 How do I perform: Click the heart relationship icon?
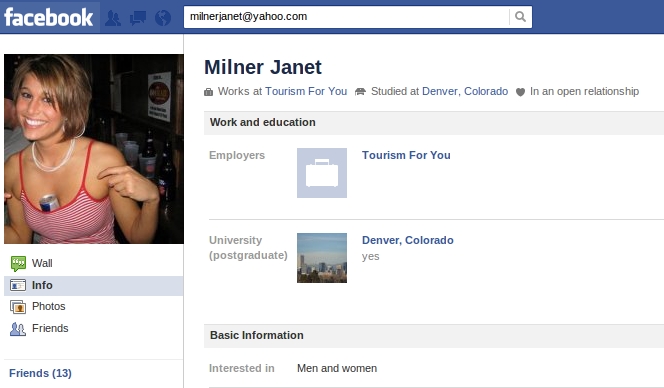tap(520, 92)
